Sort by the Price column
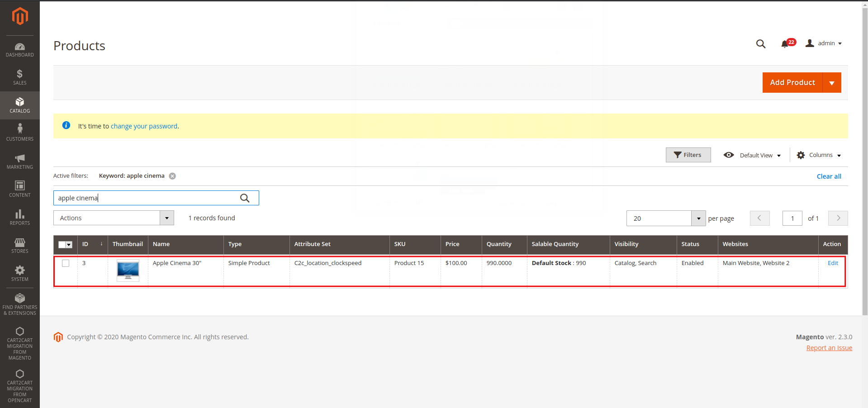The width and height of the screenshot is (868, 408). click(x=461, y=244)
